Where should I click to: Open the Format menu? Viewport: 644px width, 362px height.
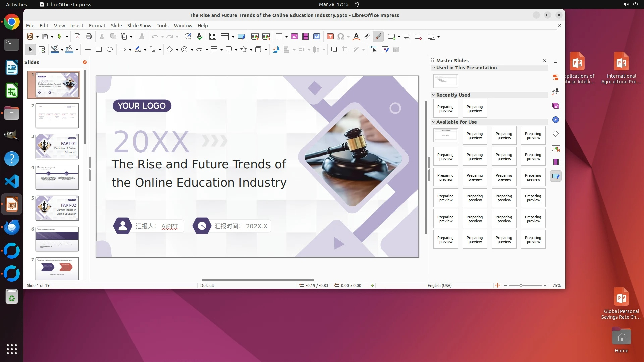click(97, 26)
